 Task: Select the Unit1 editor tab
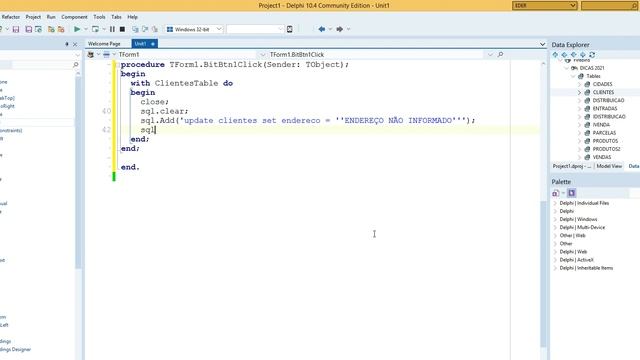tap(144, 44)
